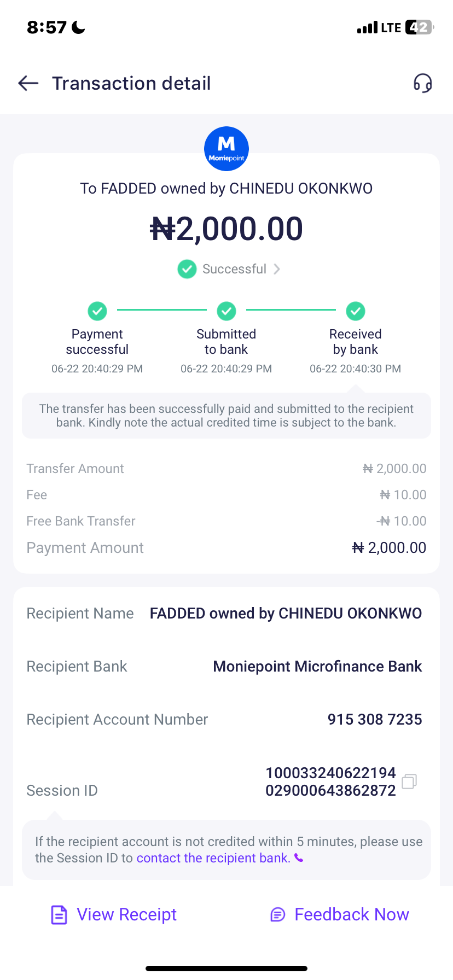Open customer support headset icon

click(x=422, y=83)
